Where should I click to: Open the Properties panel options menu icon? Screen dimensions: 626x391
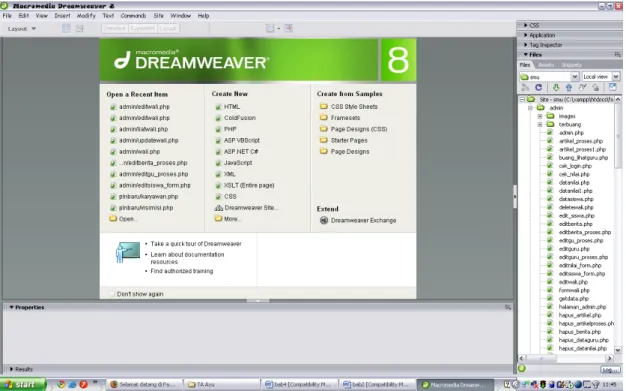click(x=508, y=307)
